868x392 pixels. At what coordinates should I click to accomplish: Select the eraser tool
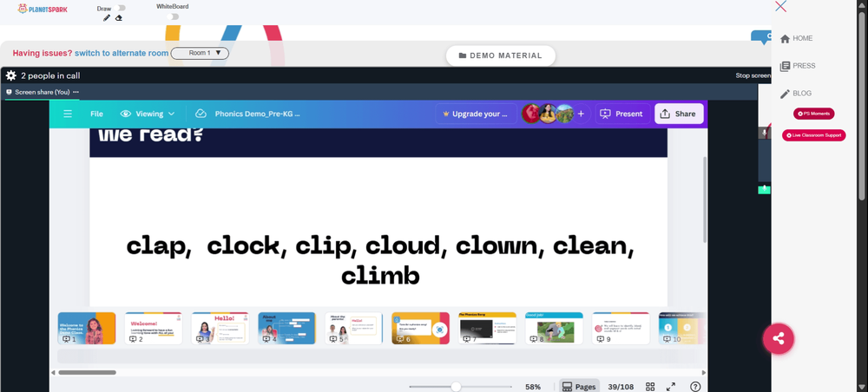[118, 17]
